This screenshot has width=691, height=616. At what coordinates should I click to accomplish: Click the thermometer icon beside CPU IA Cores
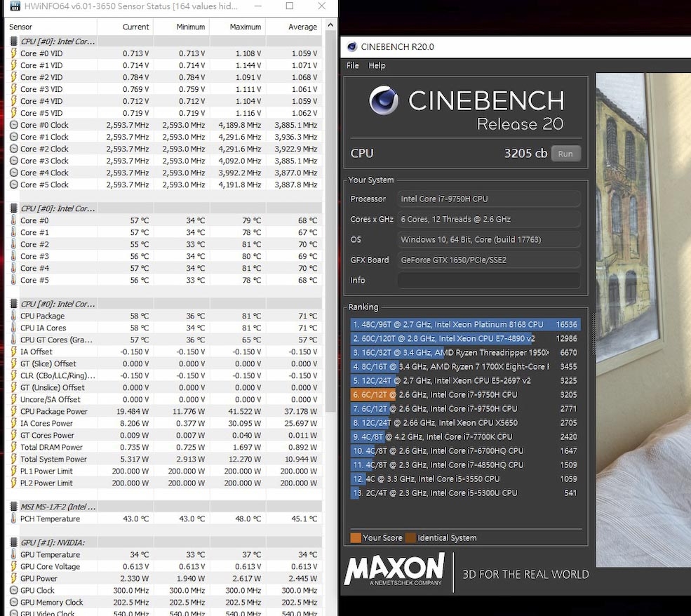pos(13,328)
